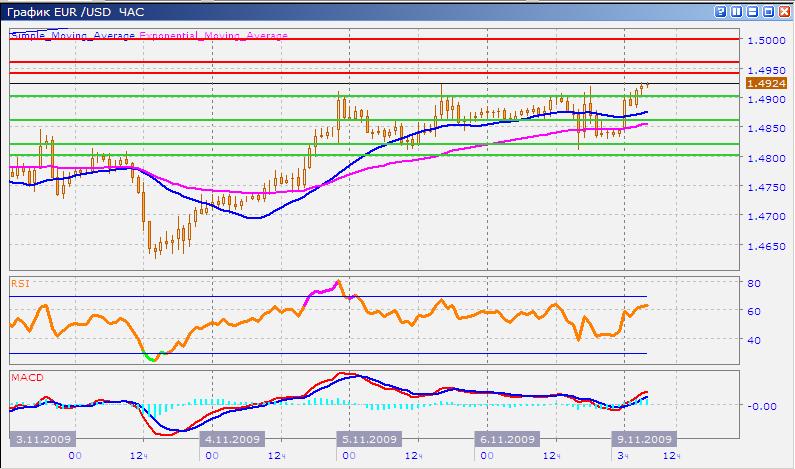Click the pause-style icon in title bar
This screenshot has width=795, height=469.
tap(736, 11)
